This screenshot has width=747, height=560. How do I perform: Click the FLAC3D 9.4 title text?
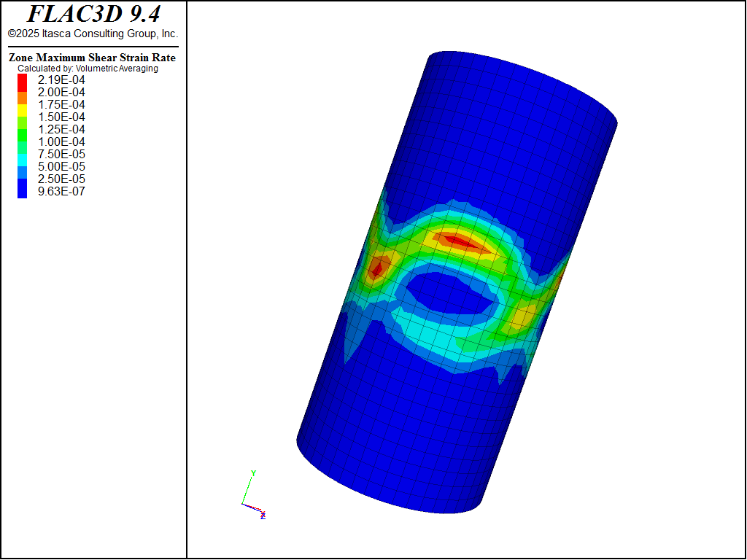click(94, 14)
